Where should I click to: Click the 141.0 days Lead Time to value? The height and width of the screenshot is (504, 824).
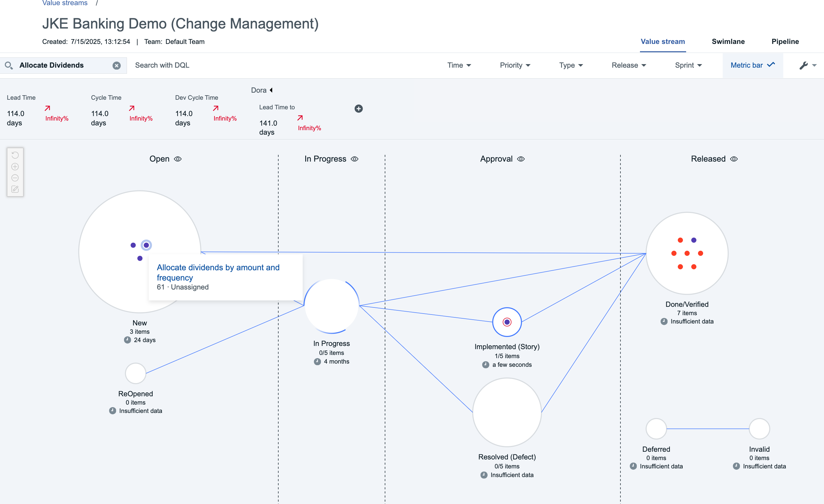(x=268, y=128)
